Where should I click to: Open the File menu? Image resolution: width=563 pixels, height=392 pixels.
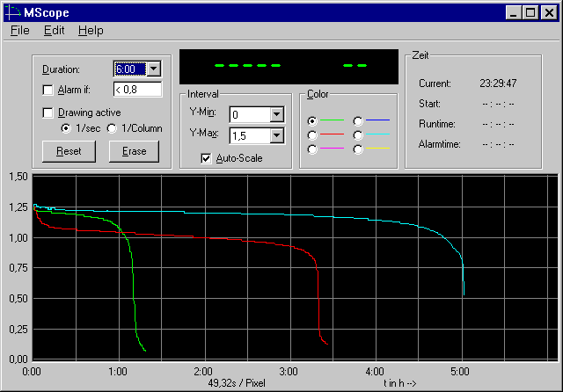point(19,31)
